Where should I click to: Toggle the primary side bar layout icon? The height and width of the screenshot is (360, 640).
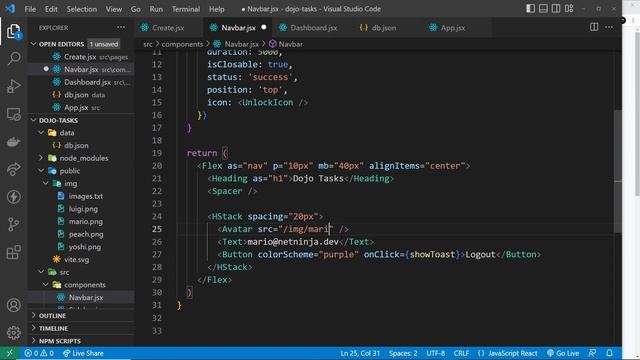530,9
